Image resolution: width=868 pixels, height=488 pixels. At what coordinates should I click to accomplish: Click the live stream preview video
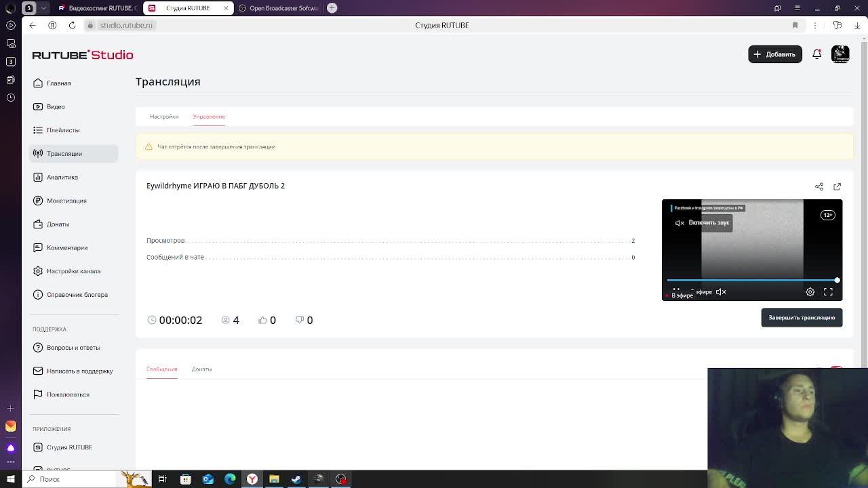click(x=752, y=250)
